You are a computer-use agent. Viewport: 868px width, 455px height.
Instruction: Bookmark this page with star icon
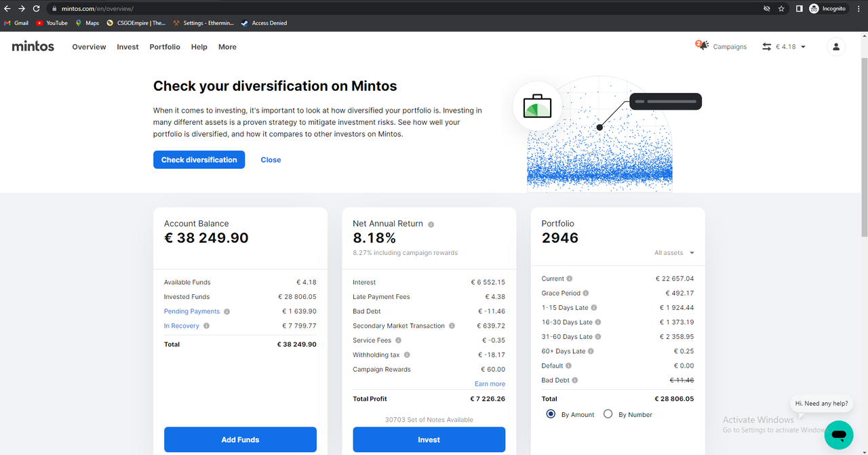coord(781,9)
